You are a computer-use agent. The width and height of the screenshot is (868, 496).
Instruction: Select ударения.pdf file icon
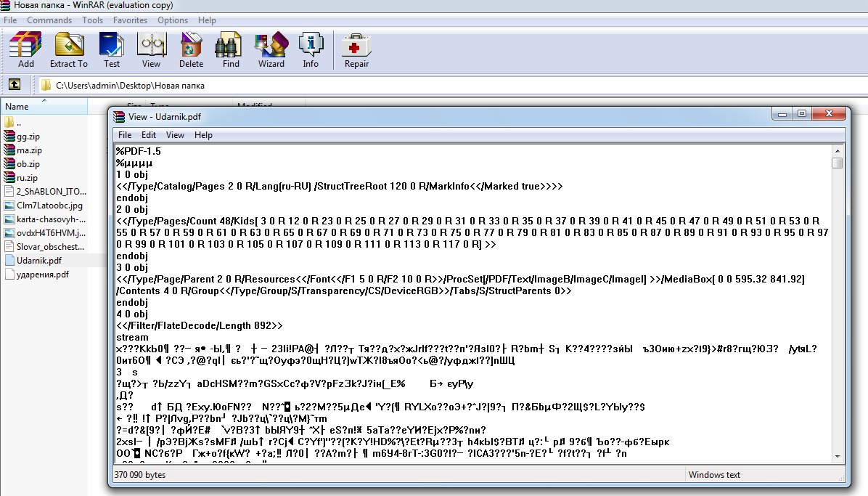click(x=9, y=275)
